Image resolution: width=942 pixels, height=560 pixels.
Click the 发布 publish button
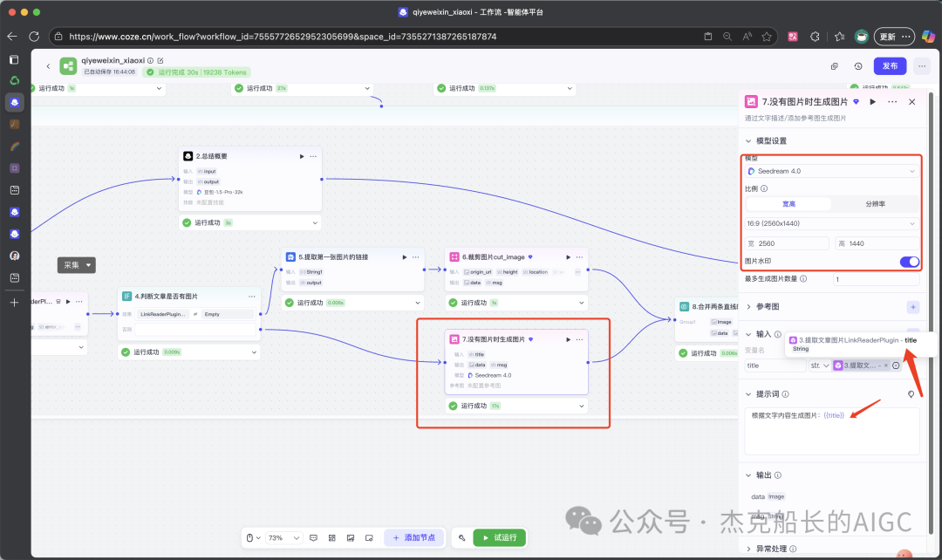(x=891, y=66)
